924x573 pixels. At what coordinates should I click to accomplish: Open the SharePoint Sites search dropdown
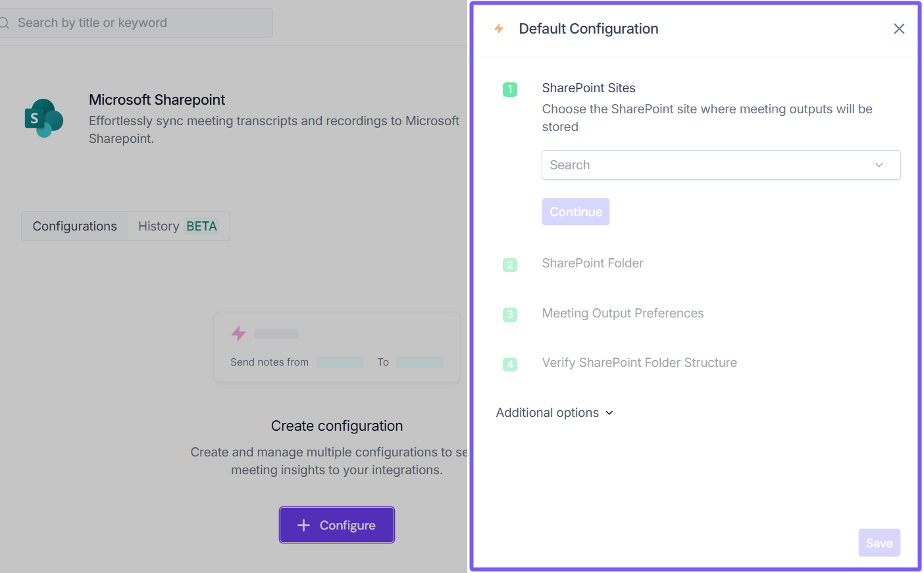[x=711, y=165]
